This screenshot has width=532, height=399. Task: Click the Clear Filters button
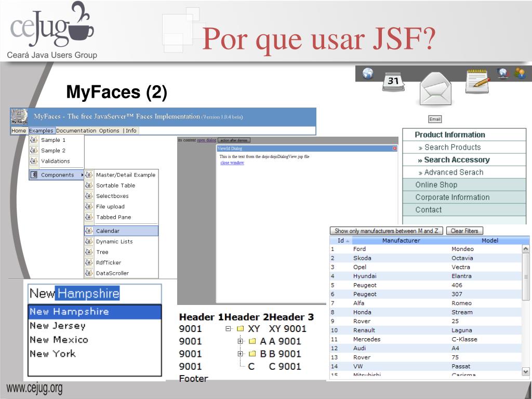(x=464, y=231)
